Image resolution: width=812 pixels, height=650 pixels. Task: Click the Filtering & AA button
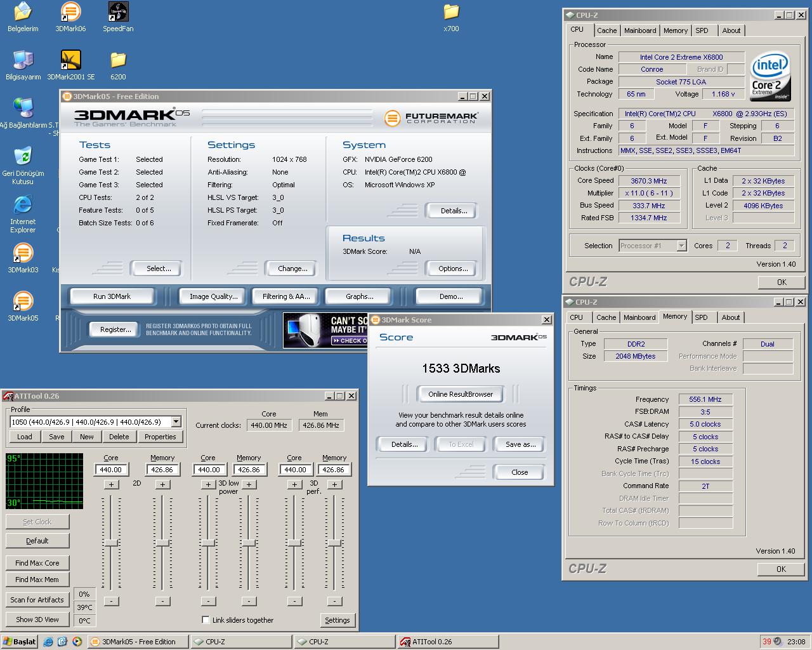286,296
